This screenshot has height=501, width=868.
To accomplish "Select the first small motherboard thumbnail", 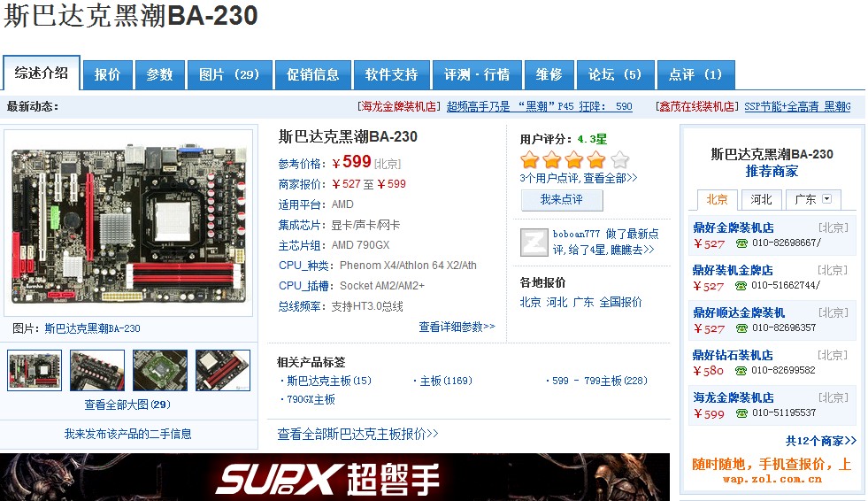I will (35, 370).
